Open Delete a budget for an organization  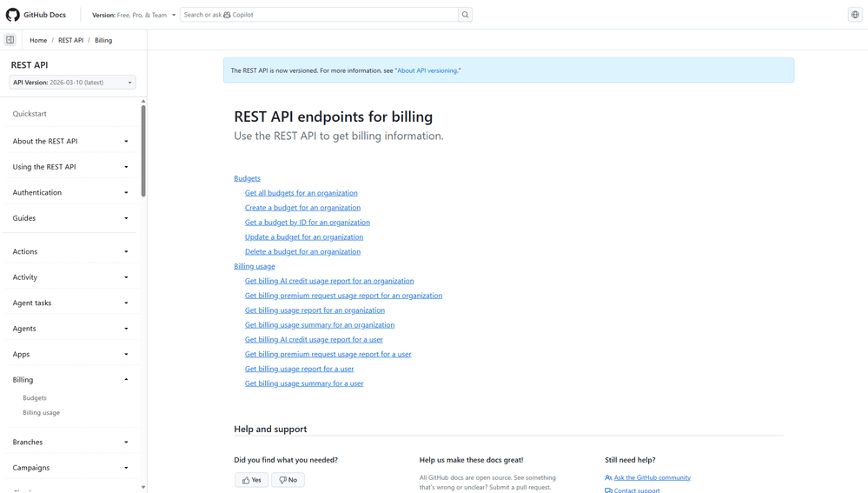click(303, 251)
